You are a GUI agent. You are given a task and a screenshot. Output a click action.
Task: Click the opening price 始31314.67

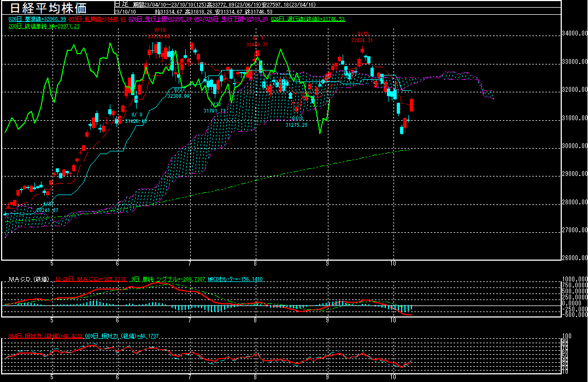[x=168, y=11]
